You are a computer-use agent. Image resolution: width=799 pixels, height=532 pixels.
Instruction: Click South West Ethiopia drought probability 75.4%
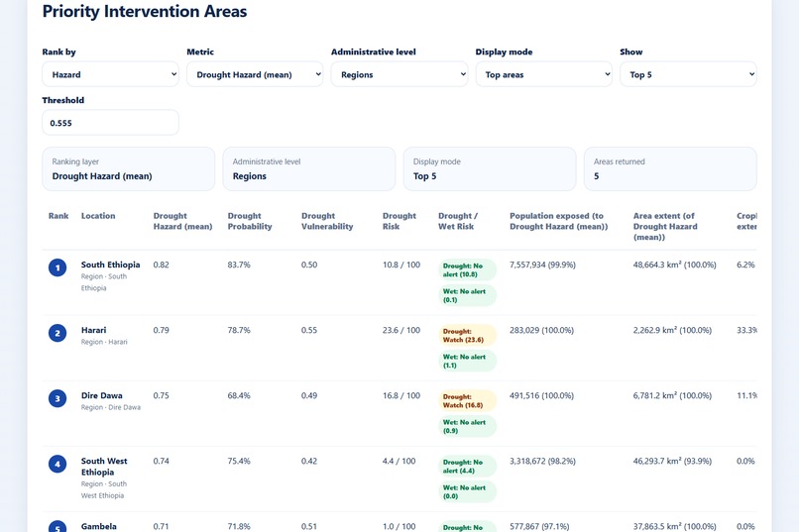[x=239, y=461]
